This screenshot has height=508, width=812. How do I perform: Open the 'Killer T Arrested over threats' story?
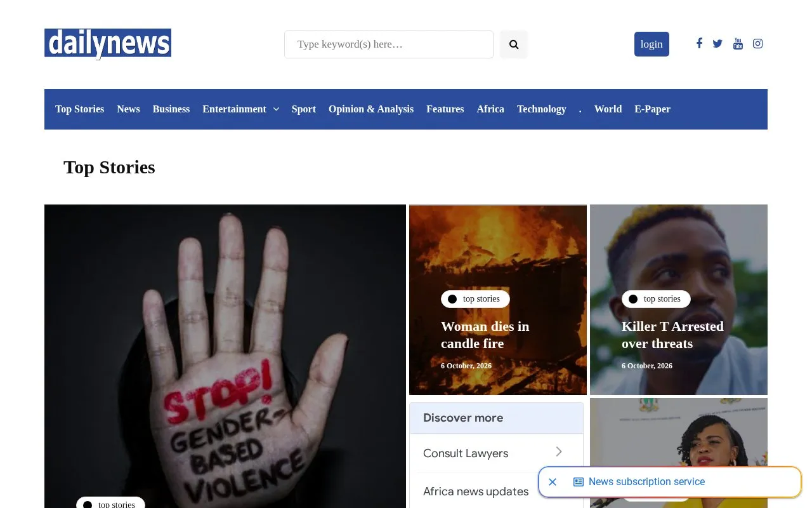672,335
